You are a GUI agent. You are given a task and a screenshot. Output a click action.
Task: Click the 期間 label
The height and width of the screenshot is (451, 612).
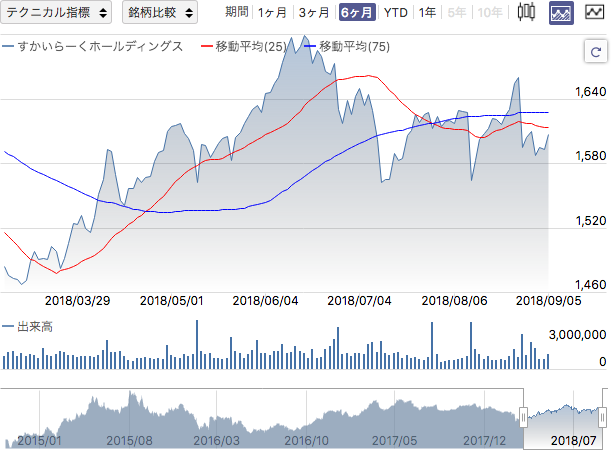[x=237, y=12]
